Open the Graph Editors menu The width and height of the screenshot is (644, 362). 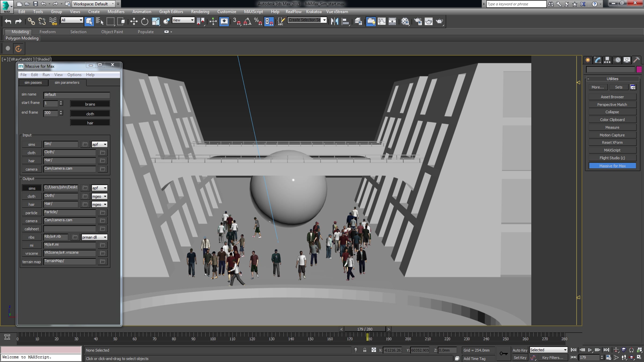[171, 12]
